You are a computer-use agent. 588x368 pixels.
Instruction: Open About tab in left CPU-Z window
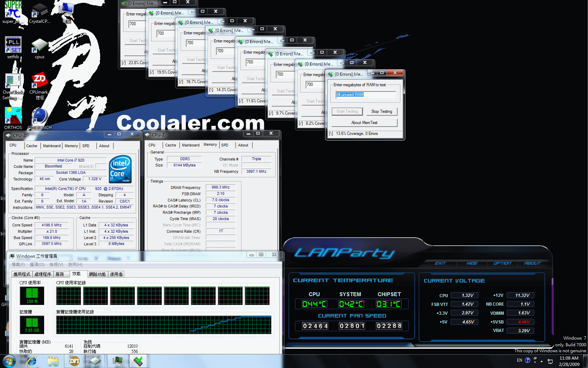(104, 146)
